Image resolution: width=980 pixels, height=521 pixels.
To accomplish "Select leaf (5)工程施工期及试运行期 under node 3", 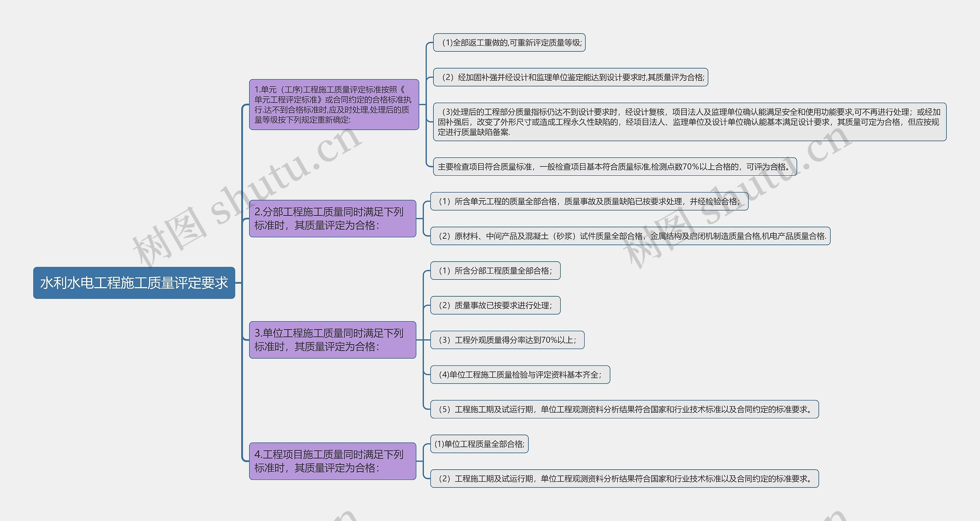I will (624, 409).
